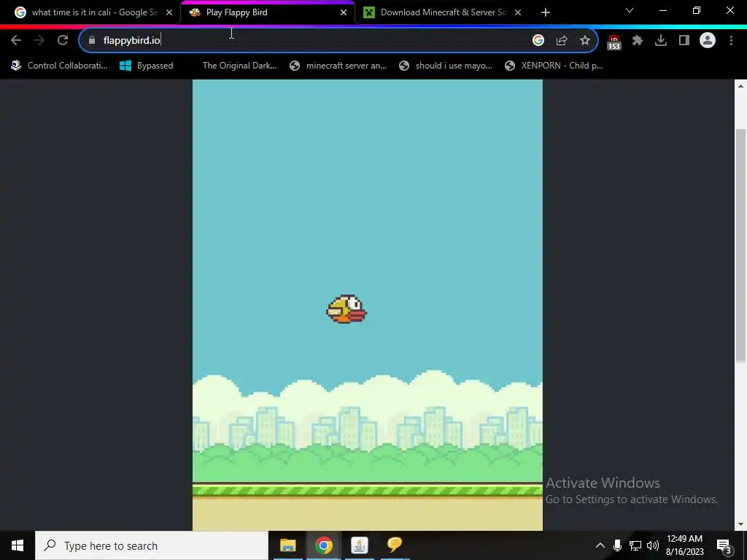
Task: Open the notification center icon
Action: [x=724, y=545]
